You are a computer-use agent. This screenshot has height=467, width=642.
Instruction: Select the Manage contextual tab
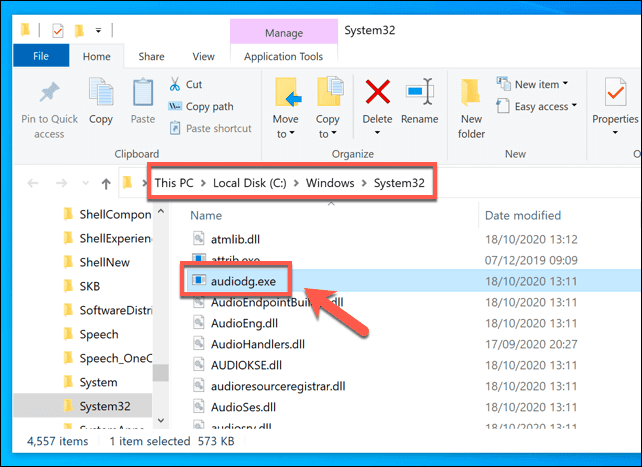pyautogui.click(x=284, y=33)
